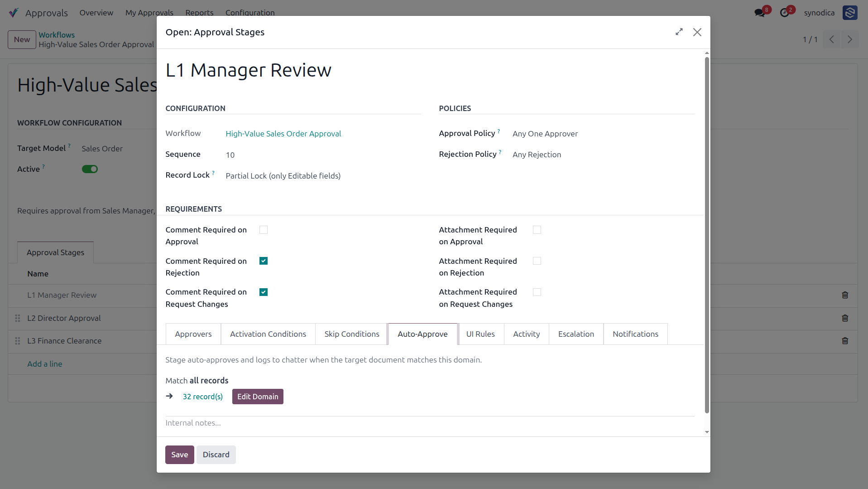The image size is (868, 489).
Task: Uncheck Comment Required on Rejection
Action: (264, 261)
